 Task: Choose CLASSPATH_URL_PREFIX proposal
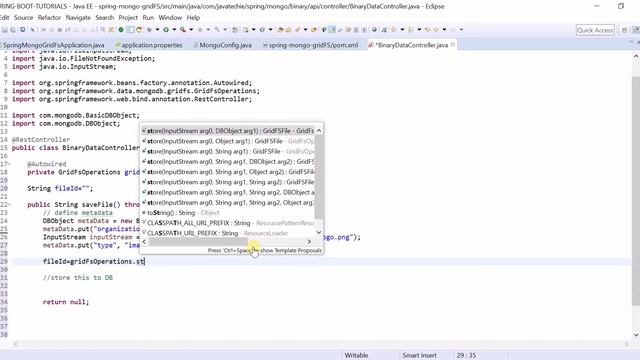coord(228,233)
